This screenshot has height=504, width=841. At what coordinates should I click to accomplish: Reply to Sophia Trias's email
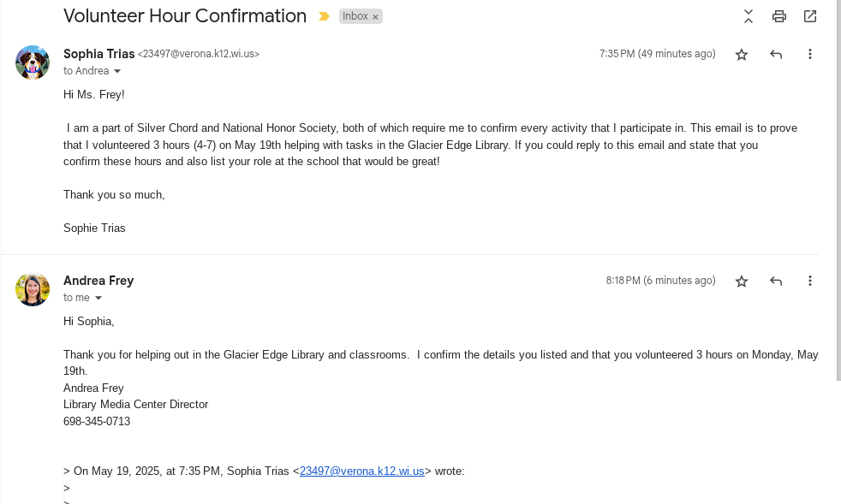tap(776, 55)
